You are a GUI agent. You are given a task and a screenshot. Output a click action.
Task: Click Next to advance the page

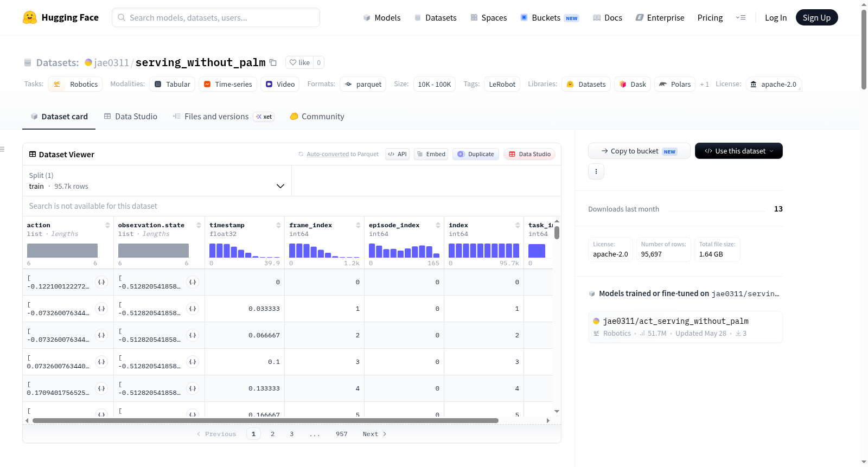[x=374, y=434]
